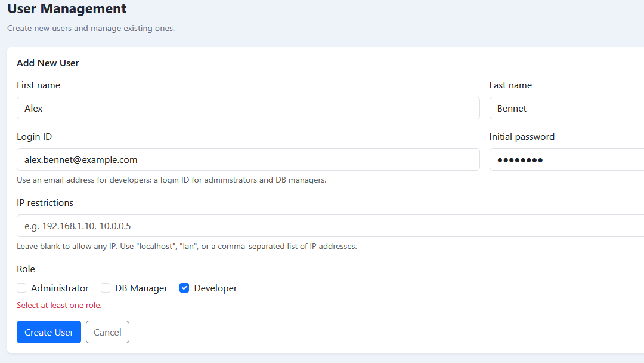Check the Administrator role checkbox

point(21,288)
